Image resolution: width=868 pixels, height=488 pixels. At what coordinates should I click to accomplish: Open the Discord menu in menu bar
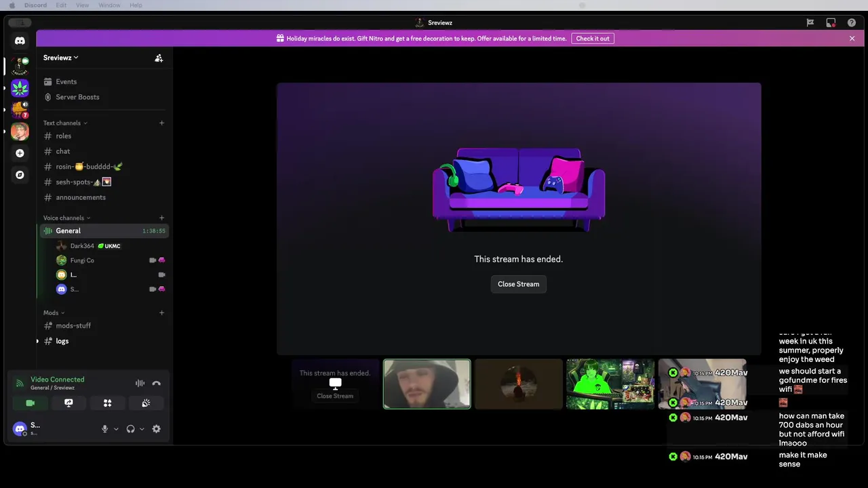point(35,5)
